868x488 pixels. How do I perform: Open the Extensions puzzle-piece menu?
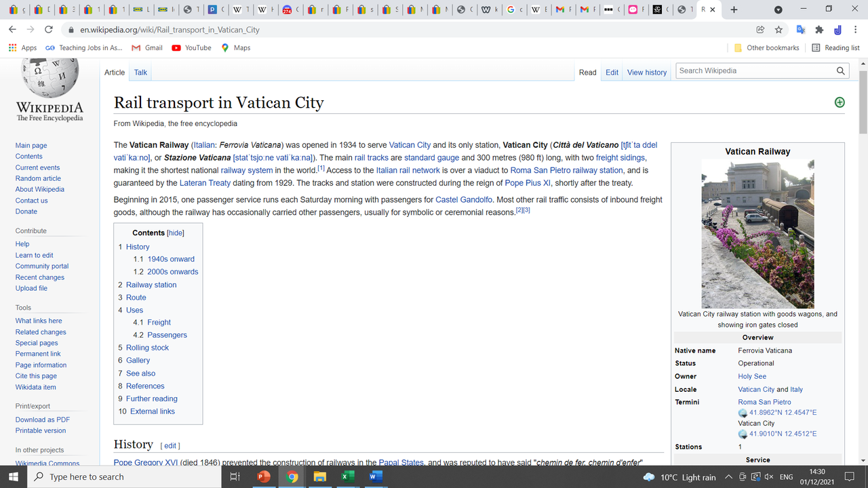click(x=819, y=30)
